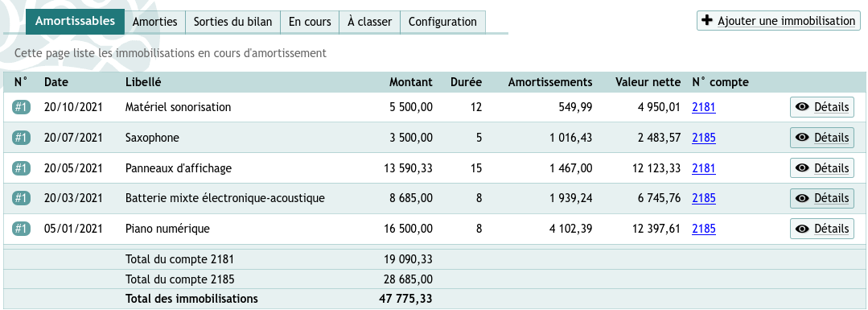
Task: Switch to the Amorties tab
Action: pyautogui.click(x=155, y=22)
